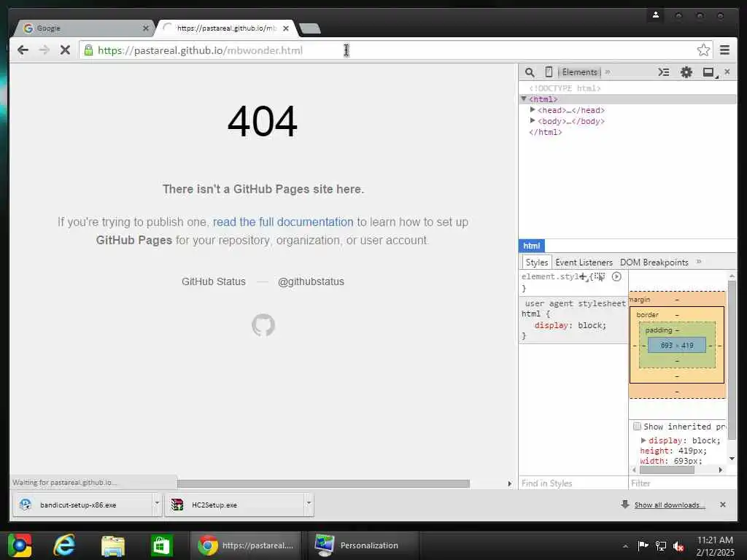This screenshot has height=560, width=747.
Task: Close the Google tab
Action: pos(146,28)
